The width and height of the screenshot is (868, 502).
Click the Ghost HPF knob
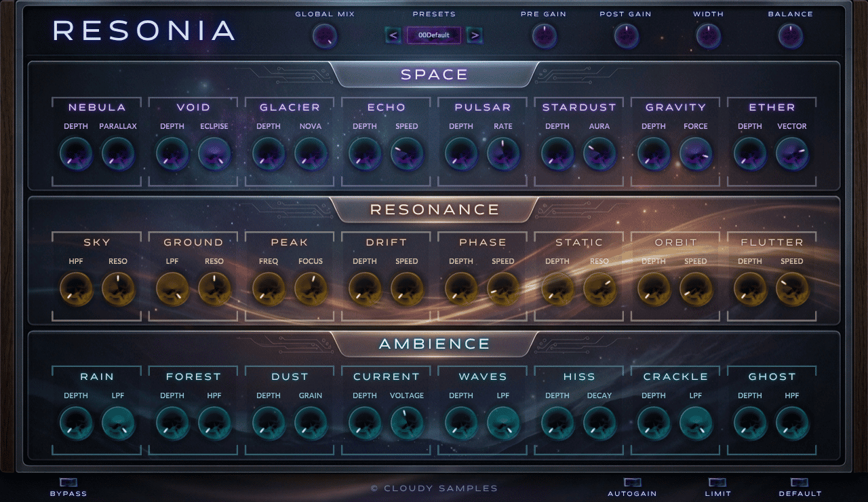pos(792,423)
